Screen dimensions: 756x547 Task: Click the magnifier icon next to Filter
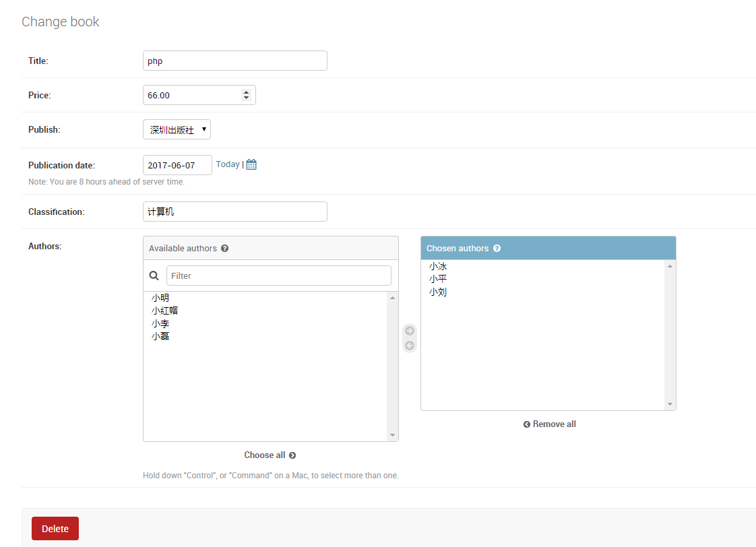154,276
